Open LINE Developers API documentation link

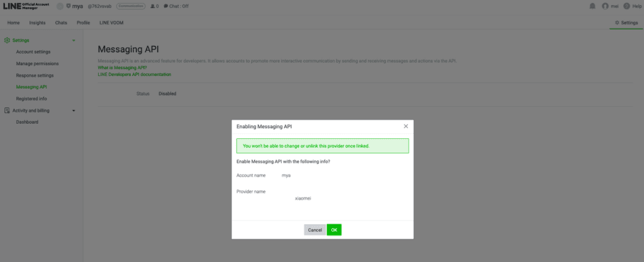[135, 75]
